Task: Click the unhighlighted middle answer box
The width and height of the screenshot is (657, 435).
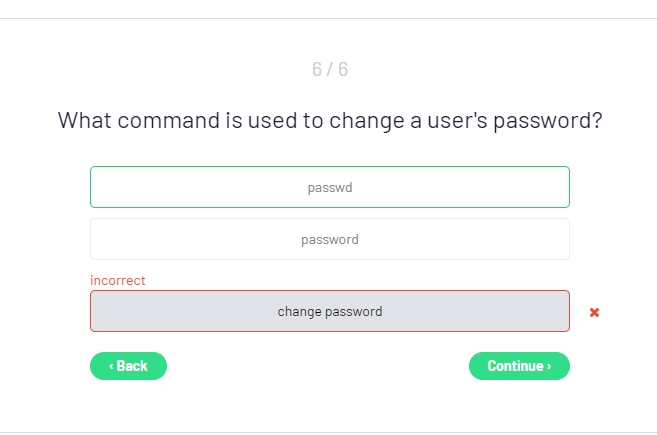Action: tap(330, 239)
